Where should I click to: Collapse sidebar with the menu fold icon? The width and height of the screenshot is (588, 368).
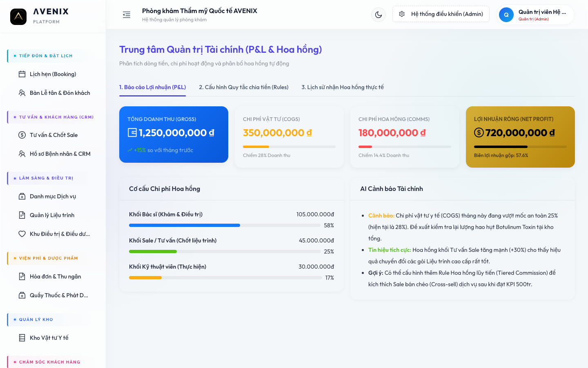point(127,15)
